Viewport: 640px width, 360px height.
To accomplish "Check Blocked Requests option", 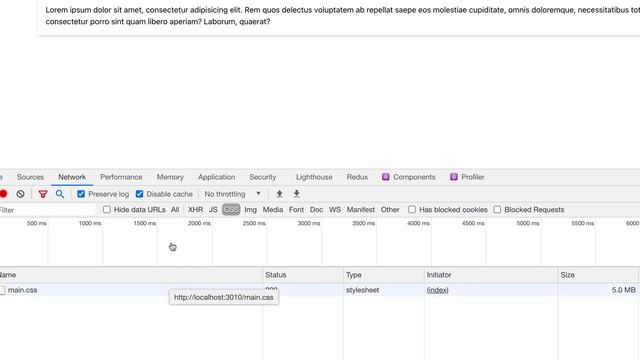I will click(497, 209).
